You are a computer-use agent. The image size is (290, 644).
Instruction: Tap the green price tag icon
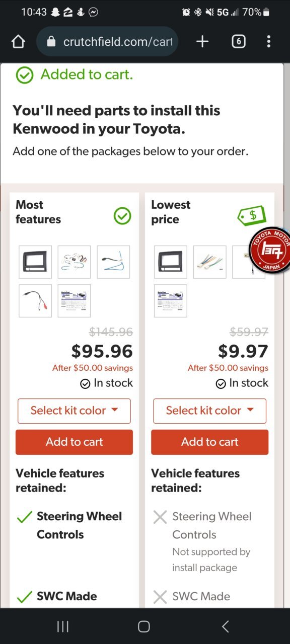(251, 216)
